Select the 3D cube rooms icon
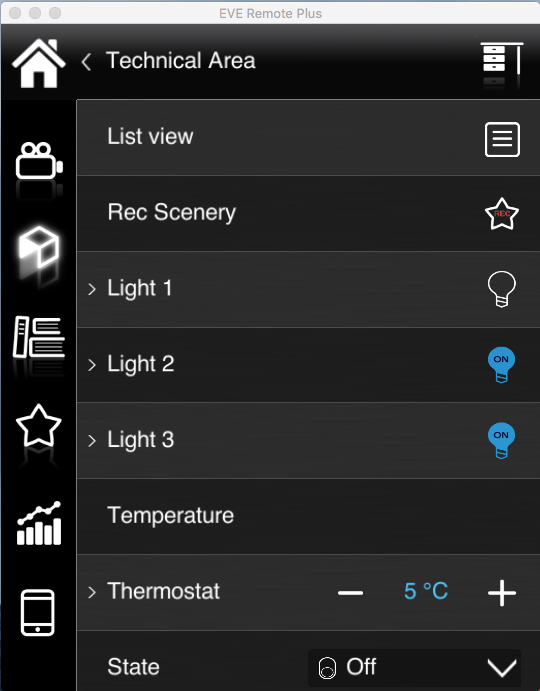Image resolution: width=540 pixels, height=691 pixels. click(x=39, y=247)
